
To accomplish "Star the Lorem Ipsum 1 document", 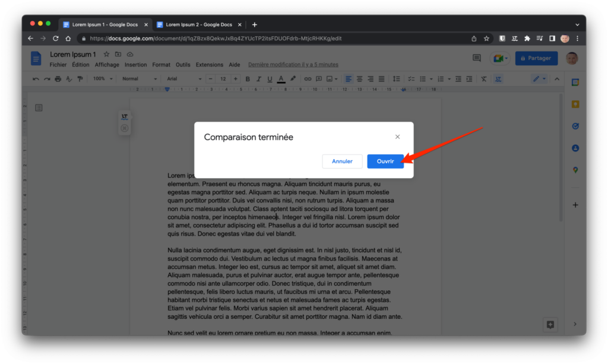I will (106, 54).
